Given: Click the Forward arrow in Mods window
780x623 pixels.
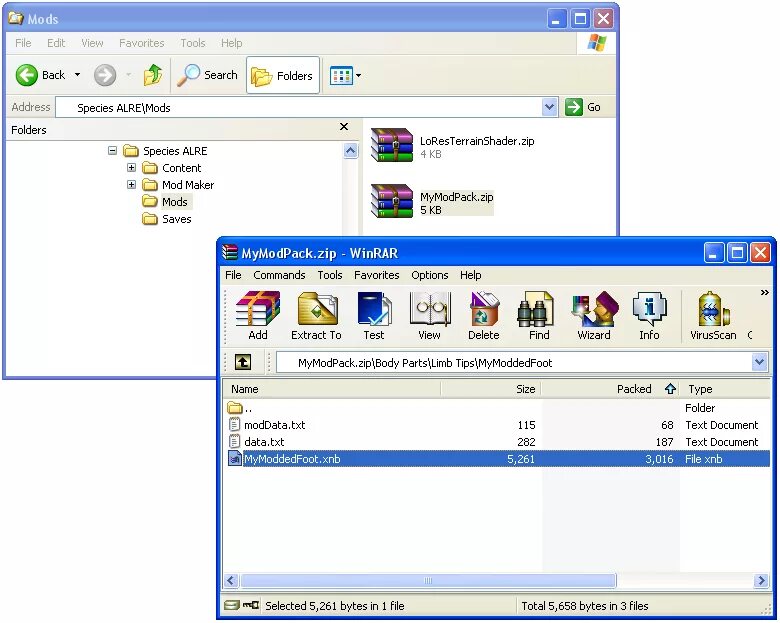Looking at the screenshot, I should pos(105,75).
